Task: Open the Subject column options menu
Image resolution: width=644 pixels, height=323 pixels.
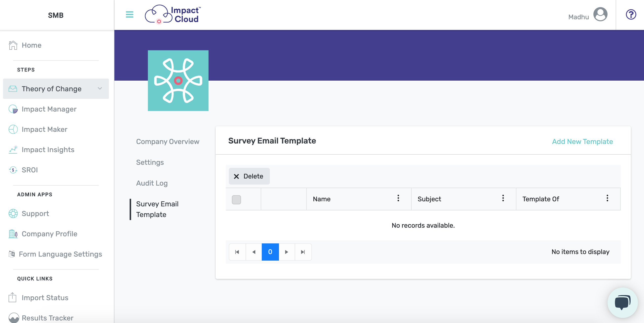Action: pos(503,198)
